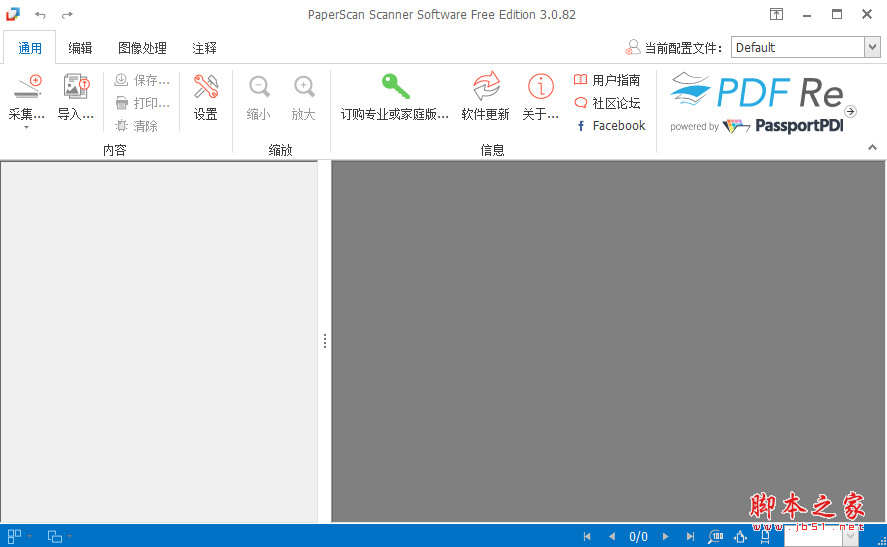The width and height of the screenshot is (887, 547).
Task: Click the ribbon display options icon
Action: click(776, 14)
